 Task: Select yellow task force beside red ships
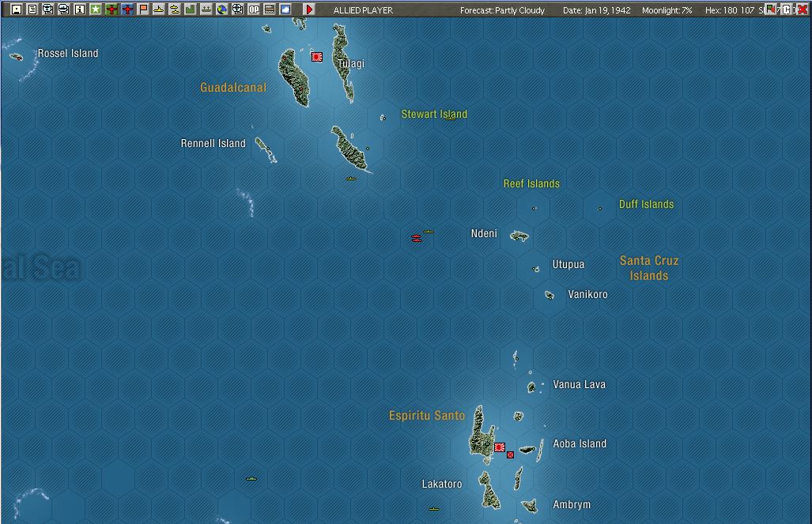[x=429, y=232]
